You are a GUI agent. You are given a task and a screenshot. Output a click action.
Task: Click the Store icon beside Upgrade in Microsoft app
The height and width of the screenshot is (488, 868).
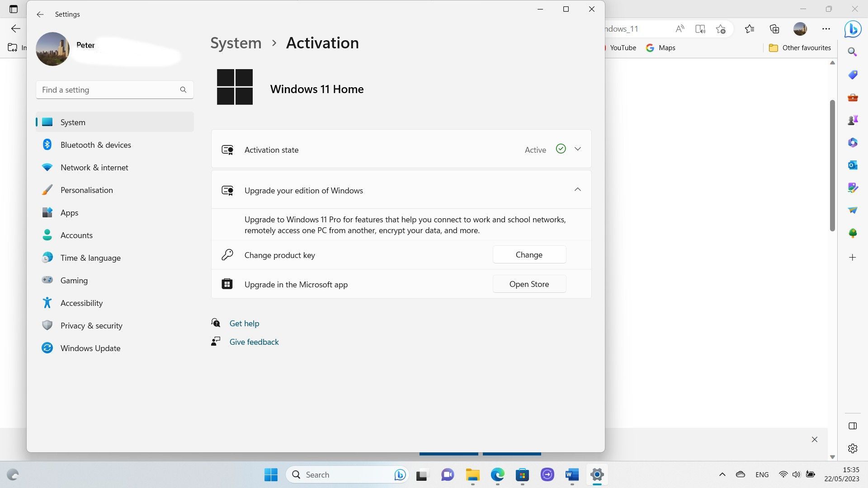pos(227,284)
